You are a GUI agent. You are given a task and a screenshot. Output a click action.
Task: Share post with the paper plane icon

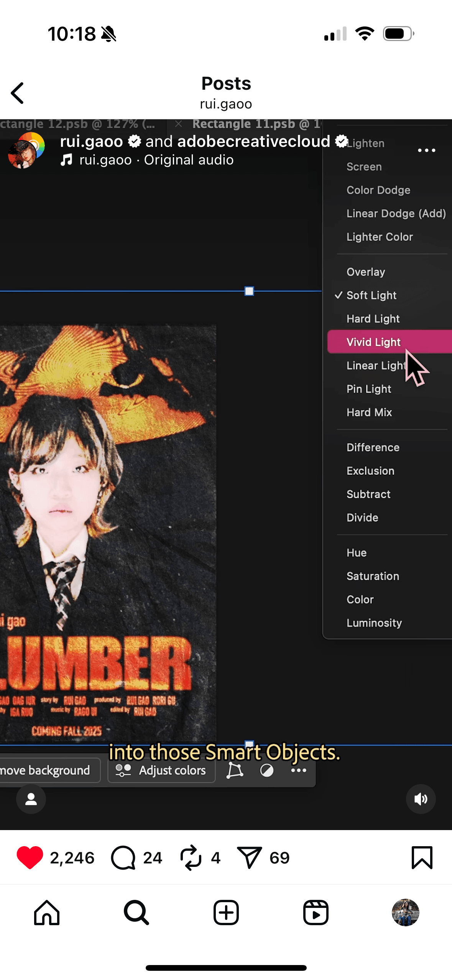pos(250,857)
